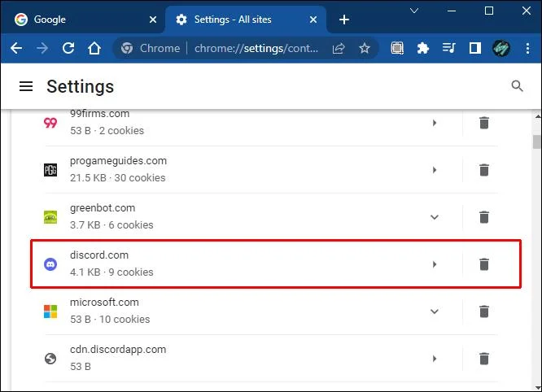The image size is (542, 392).
Task: Click the Discord logo favicon
Action: click(x=50, y=264)
